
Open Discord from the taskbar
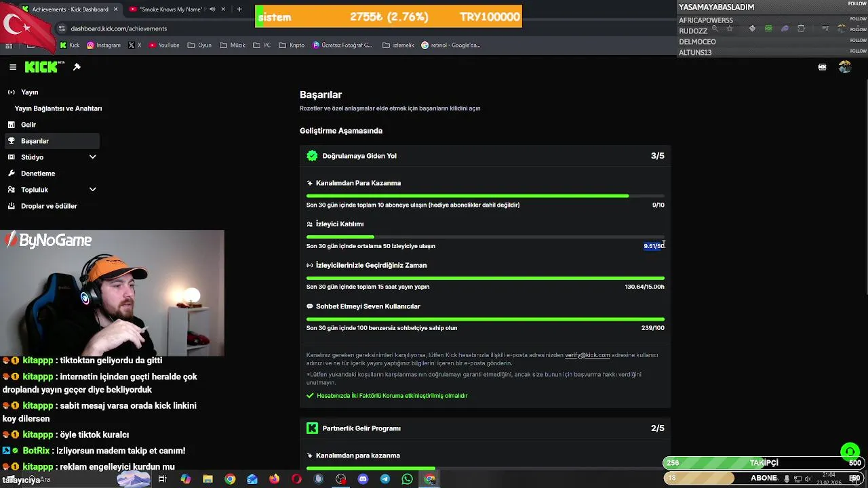click(x=363, y=479)
